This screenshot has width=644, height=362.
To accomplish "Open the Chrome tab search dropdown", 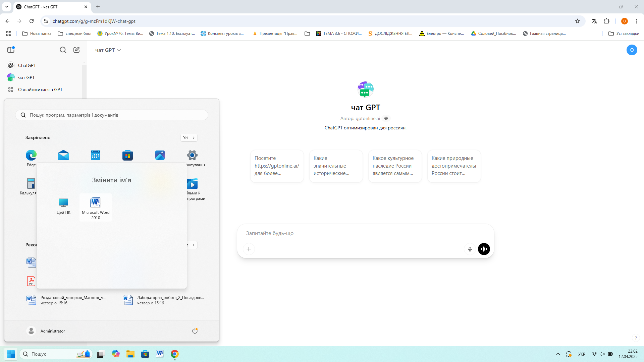I will [6, 7].
